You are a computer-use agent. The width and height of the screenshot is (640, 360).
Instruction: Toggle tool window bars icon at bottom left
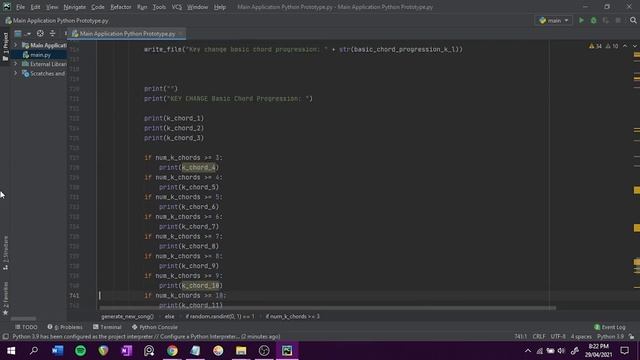tap(5, 337)
